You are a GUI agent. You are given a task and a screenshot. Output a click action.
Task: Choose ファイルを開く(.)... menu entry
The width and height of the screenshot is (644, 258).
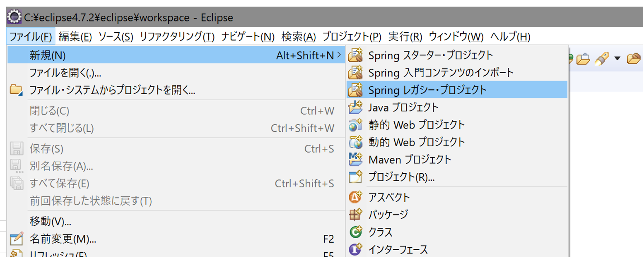point(65,73)
